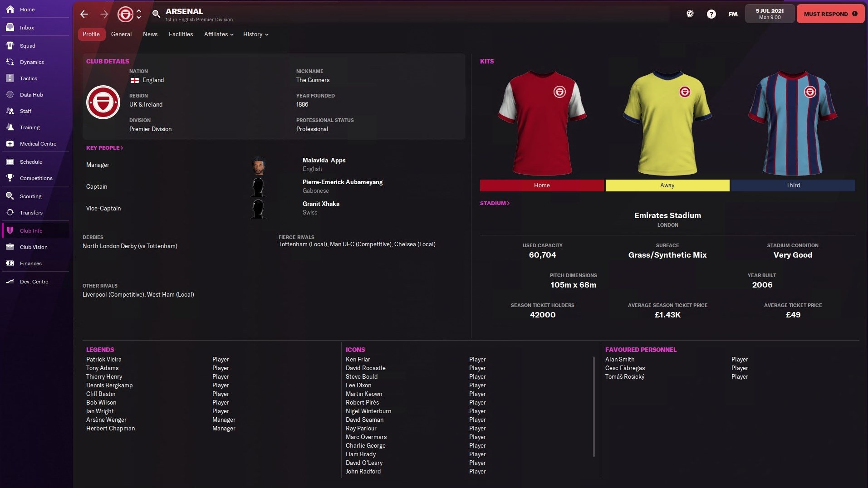Open manager Malavida Apps profile

click(324, 160)
